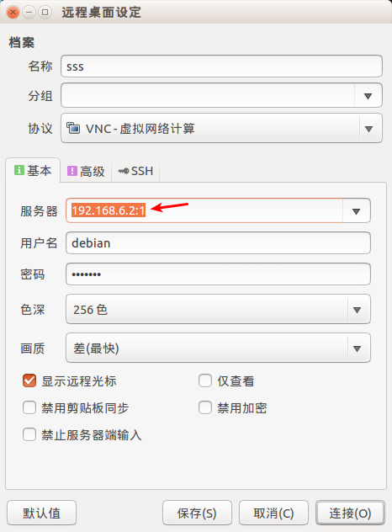The height and width of the screenshot is (532, 392).
Task: Click the 保存(S) button
Action: (197, 513)
